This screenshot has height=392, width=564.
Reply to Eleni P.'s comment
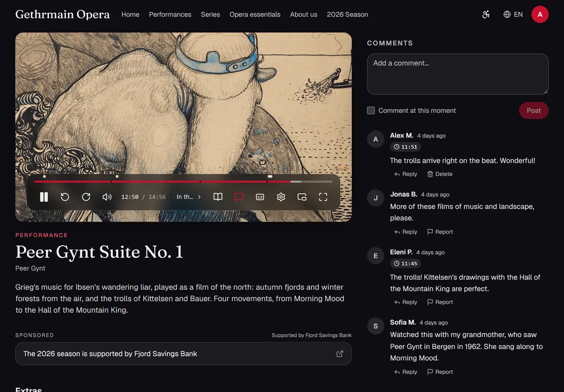(x=406, y=302)
